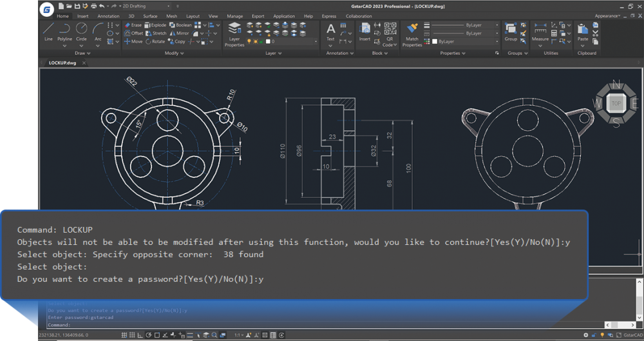Click the settings gear in status bar
The width and height of the screenshot is (644, 341).
click(x=585, y=335)
